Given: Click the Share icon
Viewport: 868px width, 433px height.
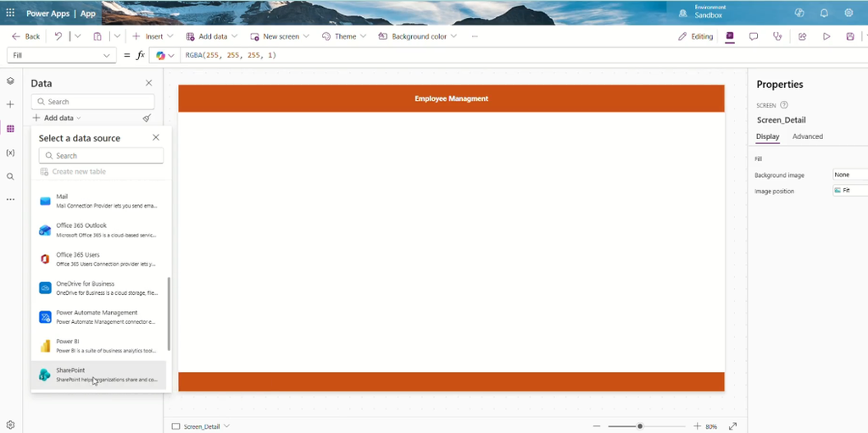Looking at the screenshot, I should [x=802, y=36].
